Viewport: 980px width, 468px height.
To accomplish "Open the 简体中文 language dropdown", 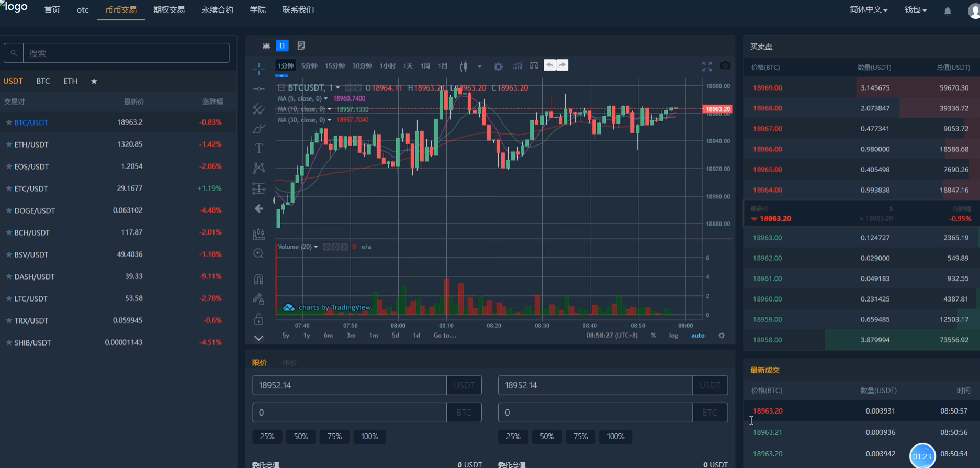I will tap(868, 10).
